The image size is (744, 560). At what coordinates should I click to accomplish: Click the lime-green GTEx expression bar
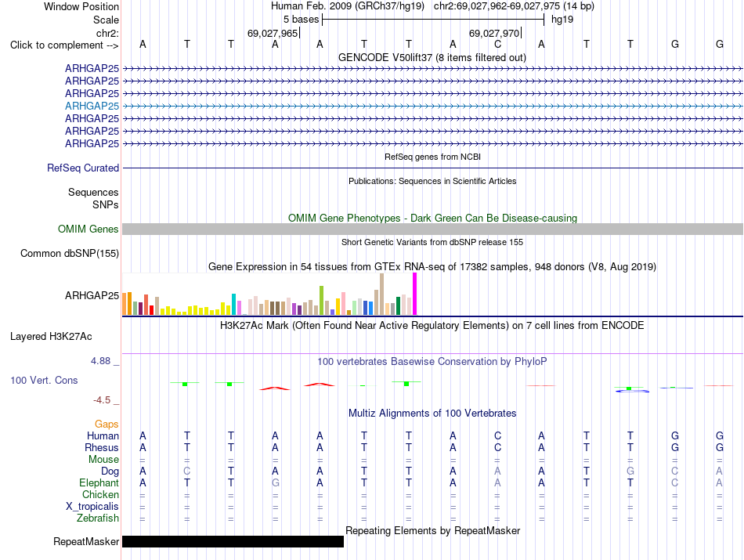point(321,301)
